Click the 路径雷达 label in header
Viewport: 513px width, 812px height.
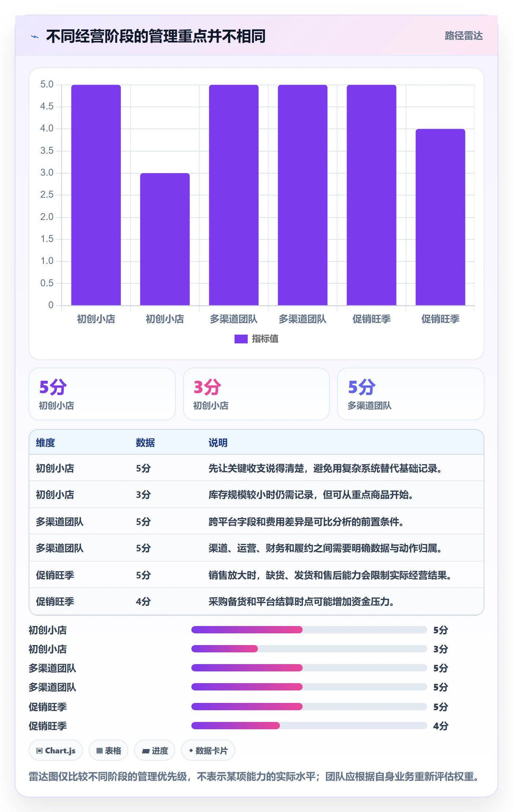464,36
